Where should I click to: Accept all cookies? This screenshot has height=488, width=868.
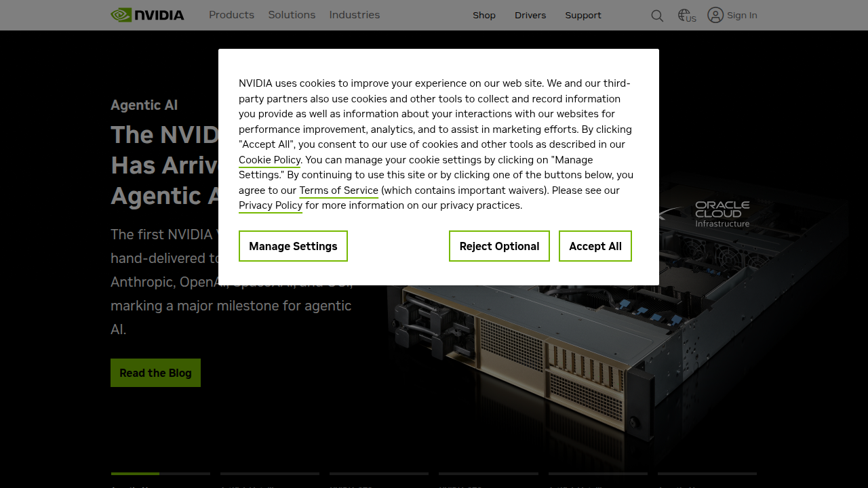pos(595,246)
